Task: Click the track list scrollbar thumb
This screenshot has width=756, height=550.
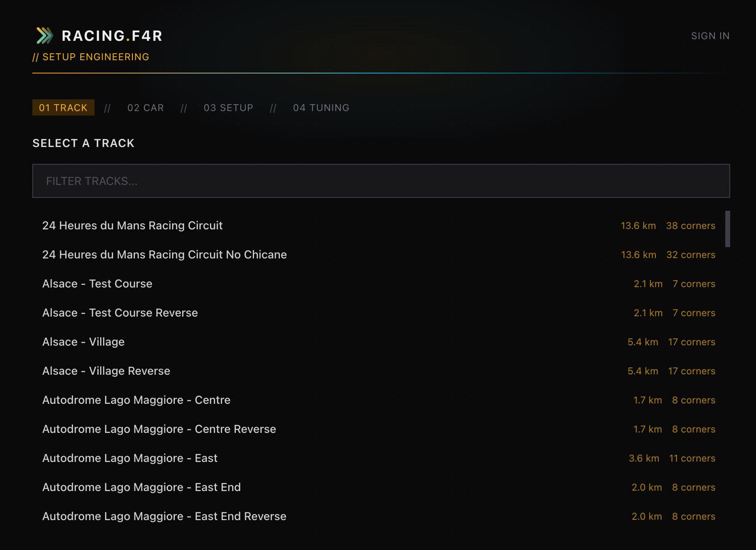Action: coord(727,229)
